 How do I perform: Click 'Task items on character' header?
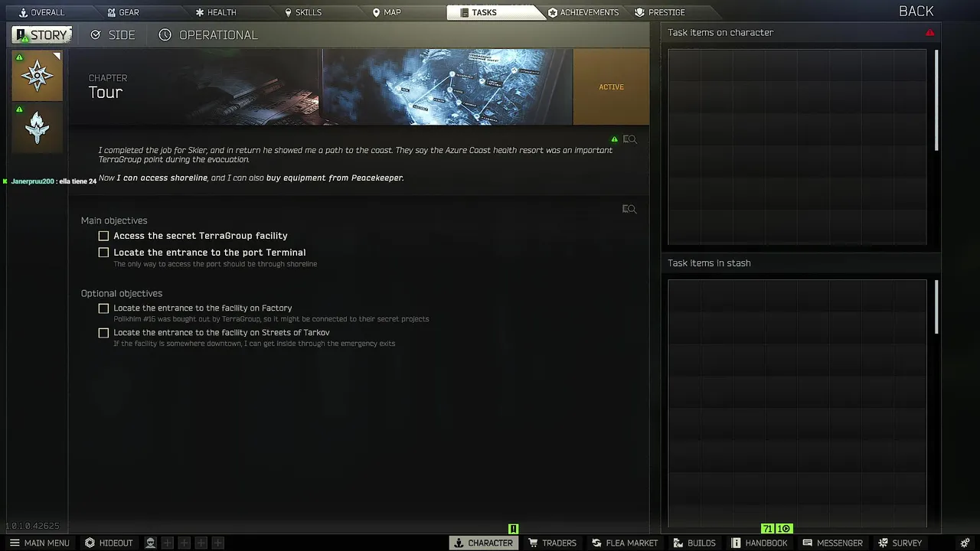click(720, 33)
